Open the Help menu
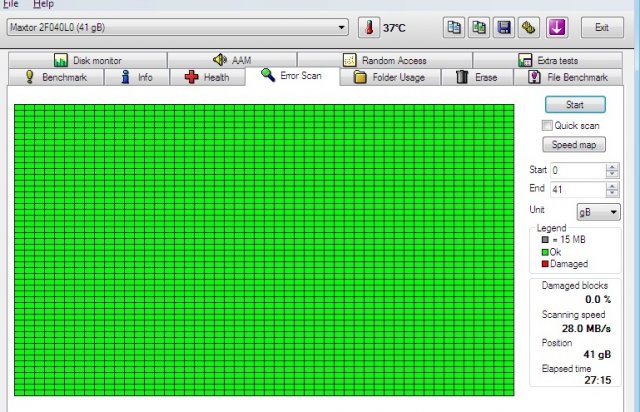The width and height of the screenshot is (640, 412). 43,4
